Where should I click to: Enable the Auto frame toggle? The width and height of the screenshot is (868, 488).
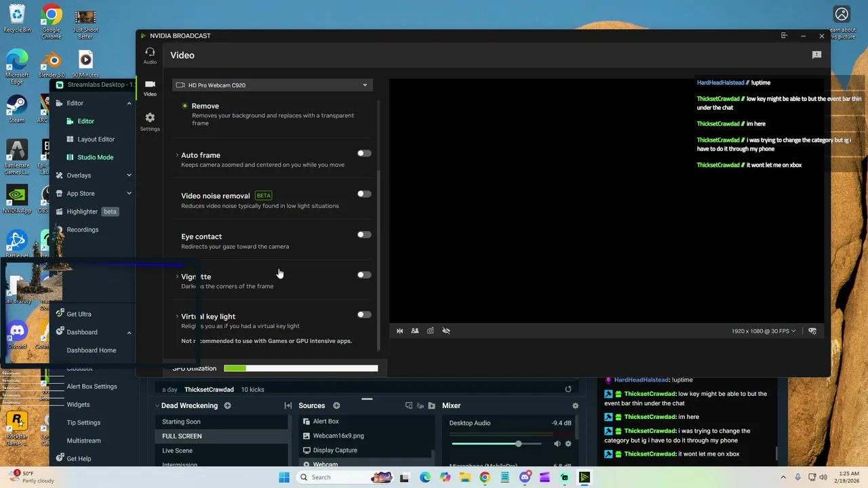(x=364, y=154)
